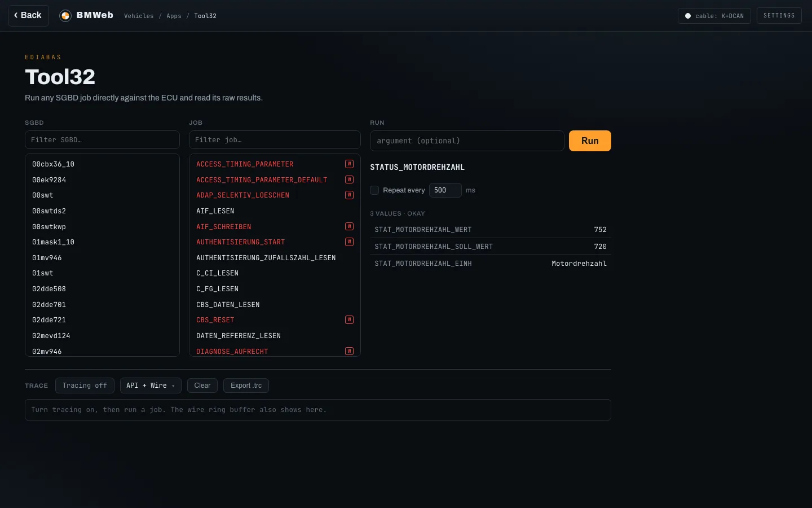This screenshot has height=508, width=812.
Task: Select job ADAP_SELEKTIV_LOESCHEN
Action: 275,195
